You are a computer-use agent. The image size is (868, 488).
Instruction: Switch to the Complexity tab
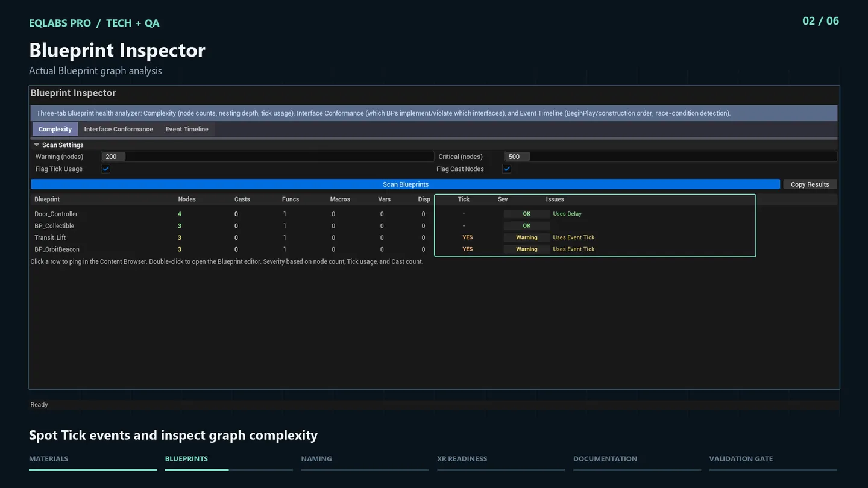point(55,129)
